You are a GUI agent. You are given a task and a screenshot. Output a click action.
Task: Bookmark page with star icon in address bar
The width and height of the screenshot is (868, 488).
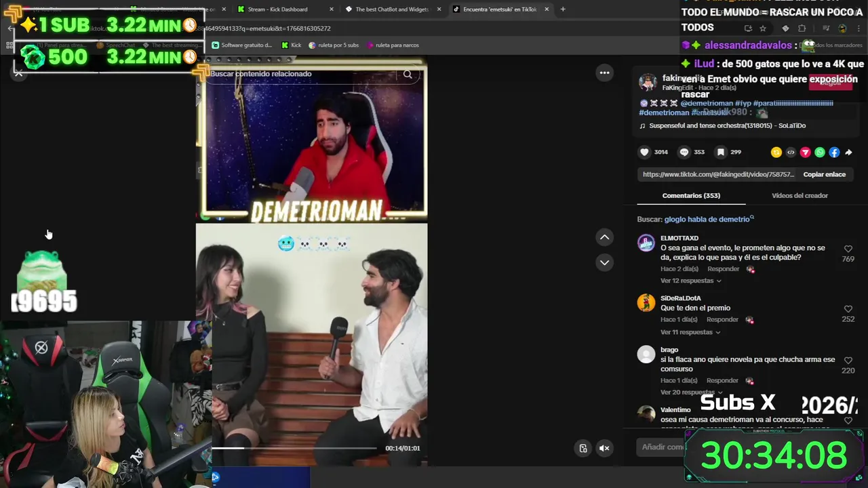[x=763, y=28]
